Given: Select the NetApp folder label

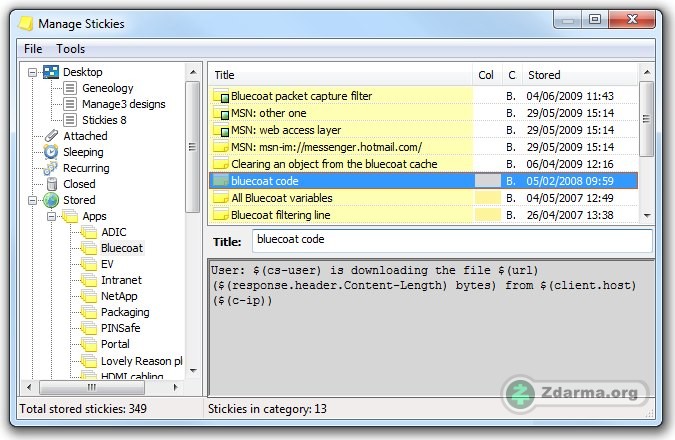Looking at the screenshot, I should (x=119, y=296).
